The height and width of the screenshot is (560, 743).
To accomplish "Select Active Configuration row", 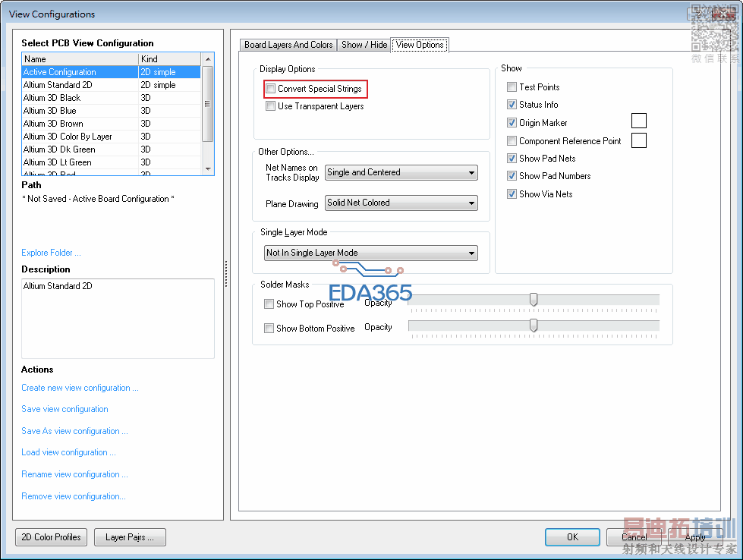I will point(112,72).
